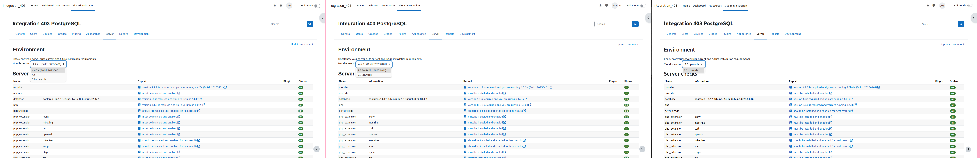Switch to Reports tab in the 4.5.3+ window
The width and height of the screenshot is (980, 158).
coord(449,34)
